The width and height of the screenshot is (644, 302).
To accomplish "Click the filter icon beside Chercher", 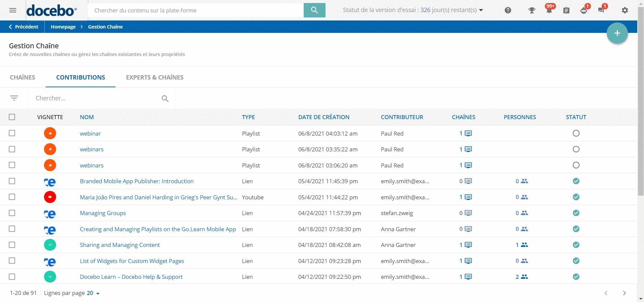I will (14, 98).
